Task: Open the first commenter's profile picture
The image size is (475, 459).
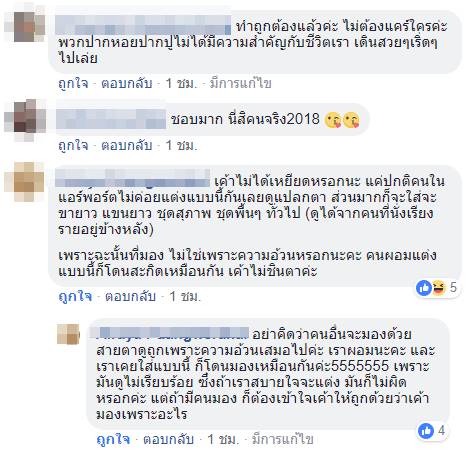Action: pos(25,27)
